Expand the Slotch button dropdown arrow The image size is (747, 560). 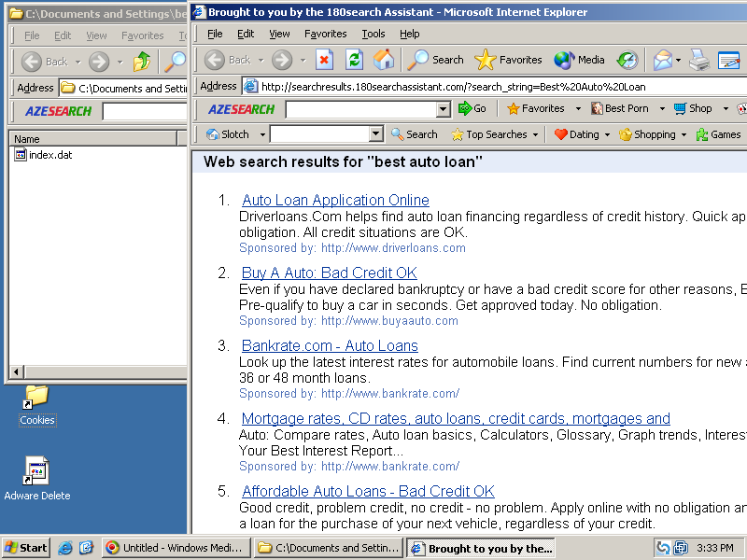[262, 134]
